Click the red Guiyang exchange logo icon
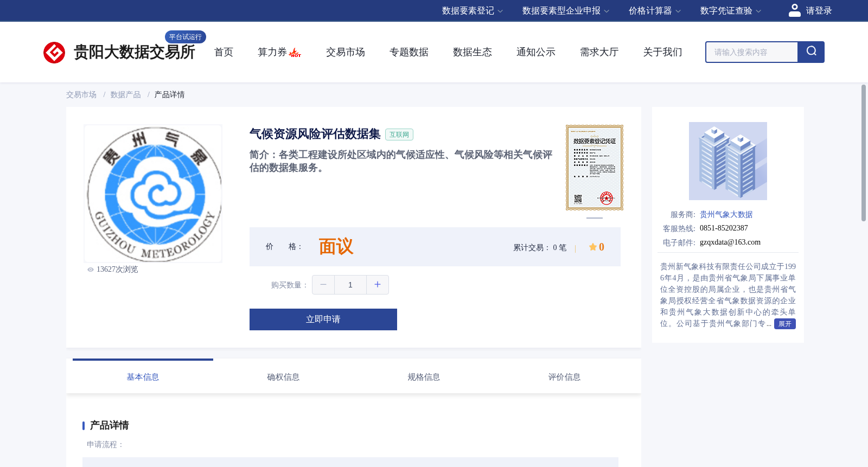Viewport: 868px width, 467px height. (x=54, y=53)
